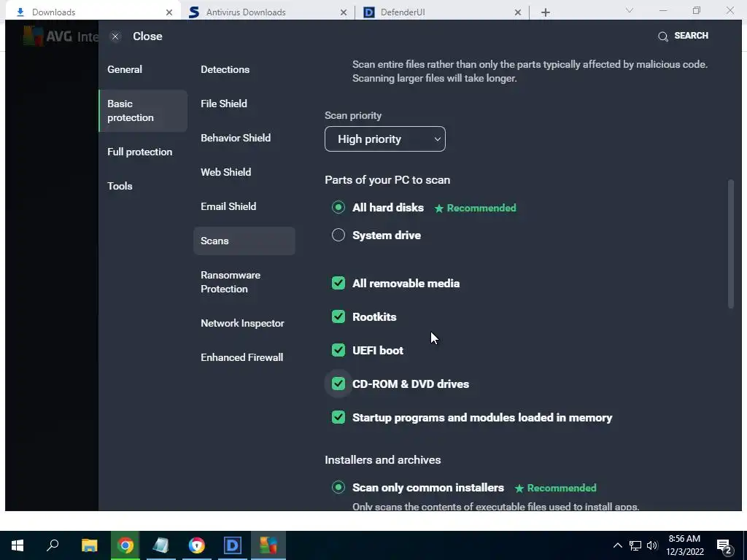Viewport: 747px width, 560px height.
Task: Uncheck CD-ROM & DVD drives
Action: [338, 384]
